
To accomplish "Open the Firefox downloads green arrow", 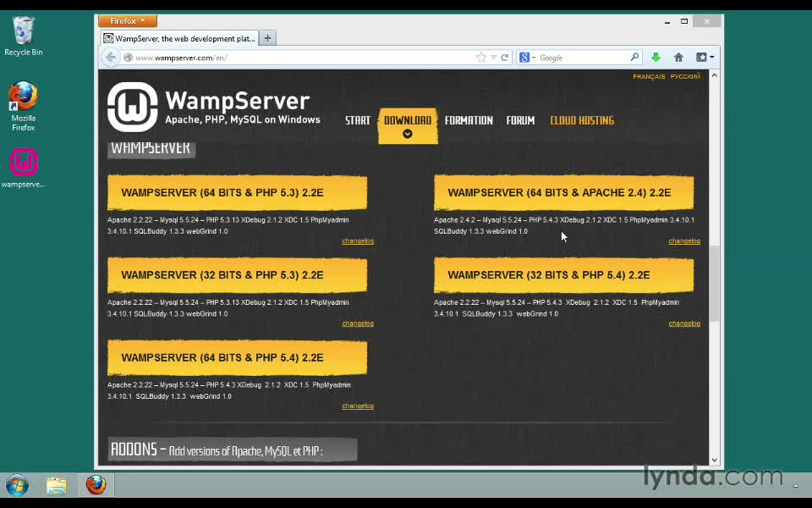I will click(656, 58).
